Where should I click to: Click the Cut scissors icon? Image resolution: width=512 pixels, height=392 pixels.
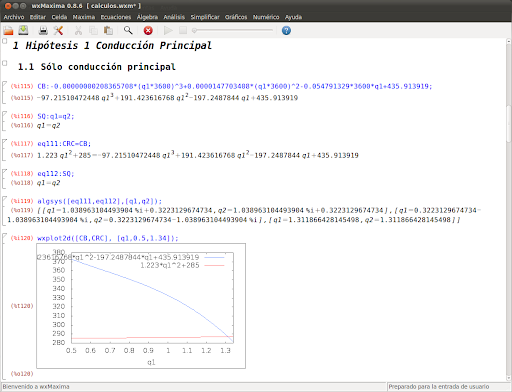point(78,31)
